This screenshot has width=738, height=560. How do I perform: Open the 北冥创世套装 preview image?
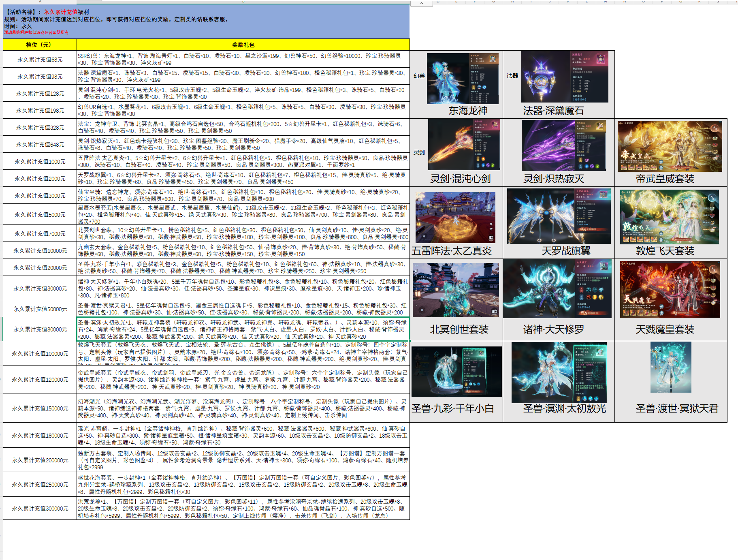[x=456, y=290]
